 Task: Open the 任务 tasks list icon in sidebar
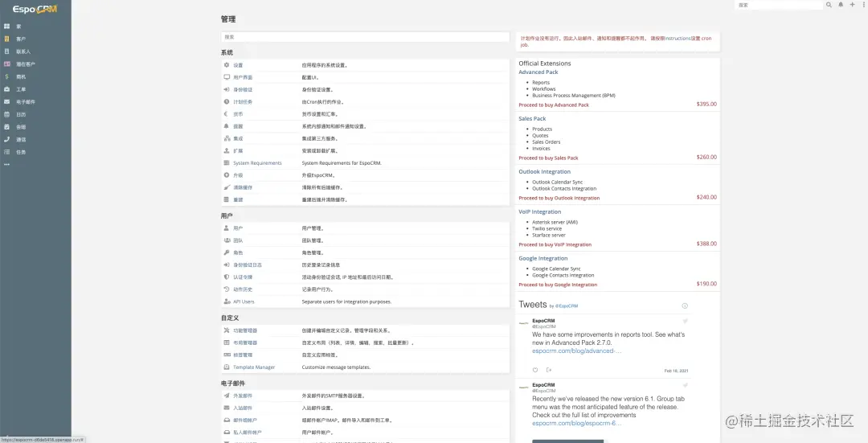tap(6, 152)
